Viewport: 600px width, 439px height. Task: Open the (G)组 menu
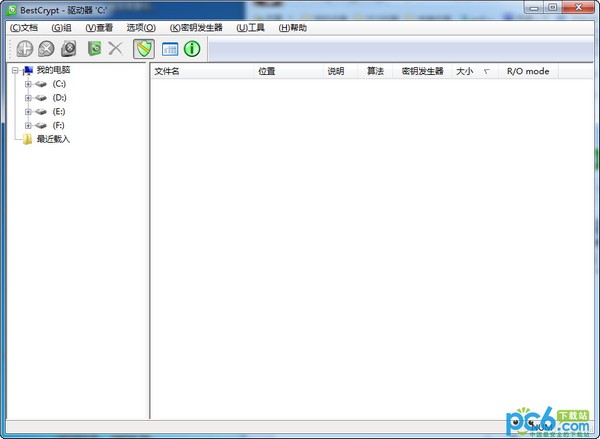61,28
